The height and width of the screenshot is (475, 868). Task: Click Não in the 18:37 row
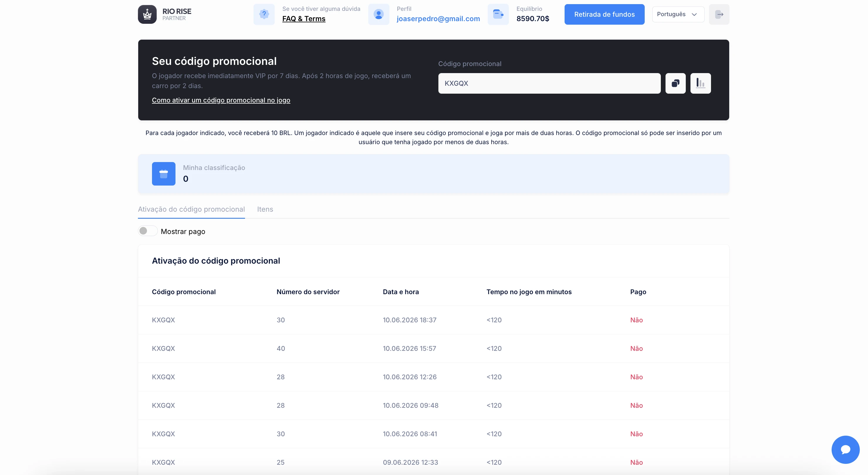[x=636, y=320]
